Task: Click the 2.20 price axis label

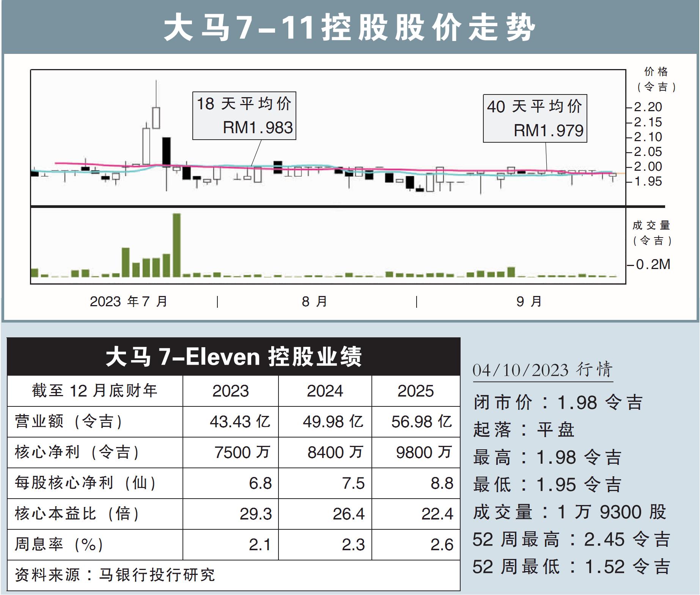Action: tap(648, 107)
